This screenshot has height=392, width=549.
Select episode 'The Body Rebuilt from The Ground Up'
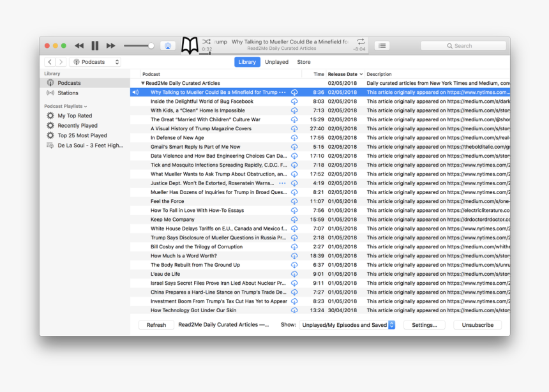point(320,265)
